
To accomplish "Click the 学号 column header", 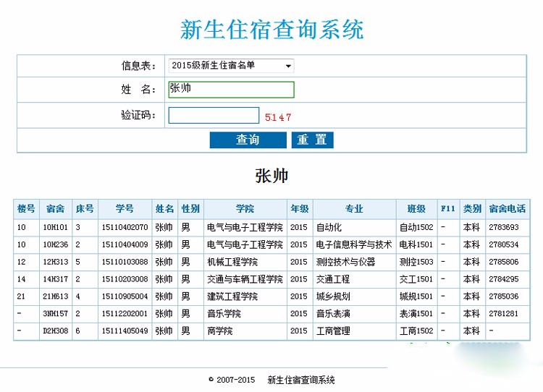I will [125, 208].
